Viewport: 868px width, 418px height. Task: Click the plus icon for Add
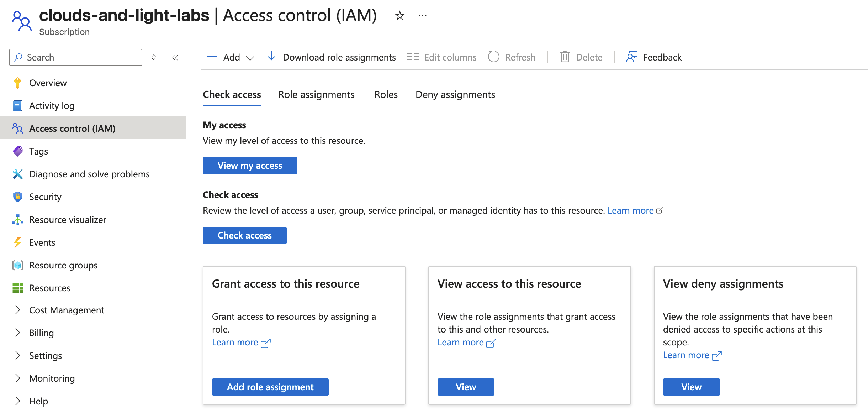pos(212,57)
